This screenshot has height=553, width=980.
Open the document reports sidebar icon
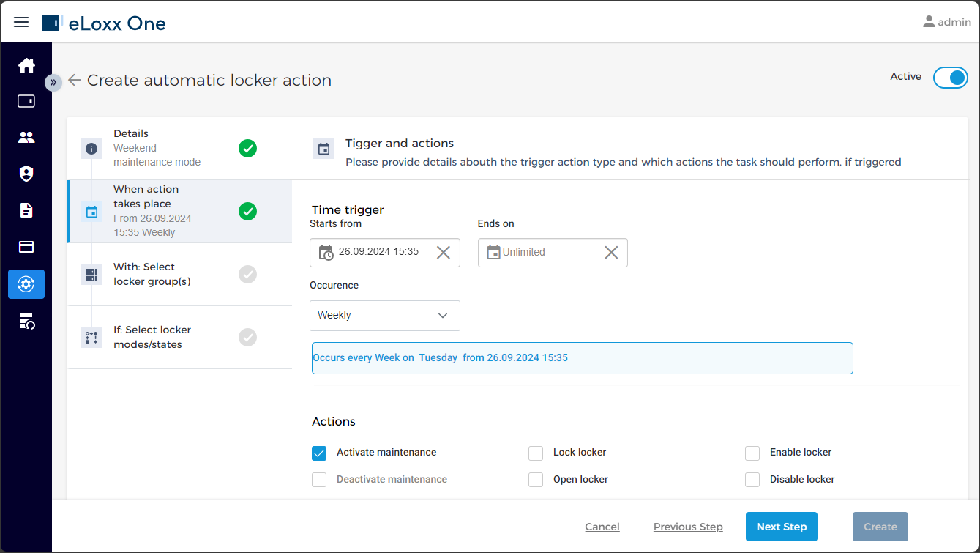pyautogui.click(x=26, y=210)
